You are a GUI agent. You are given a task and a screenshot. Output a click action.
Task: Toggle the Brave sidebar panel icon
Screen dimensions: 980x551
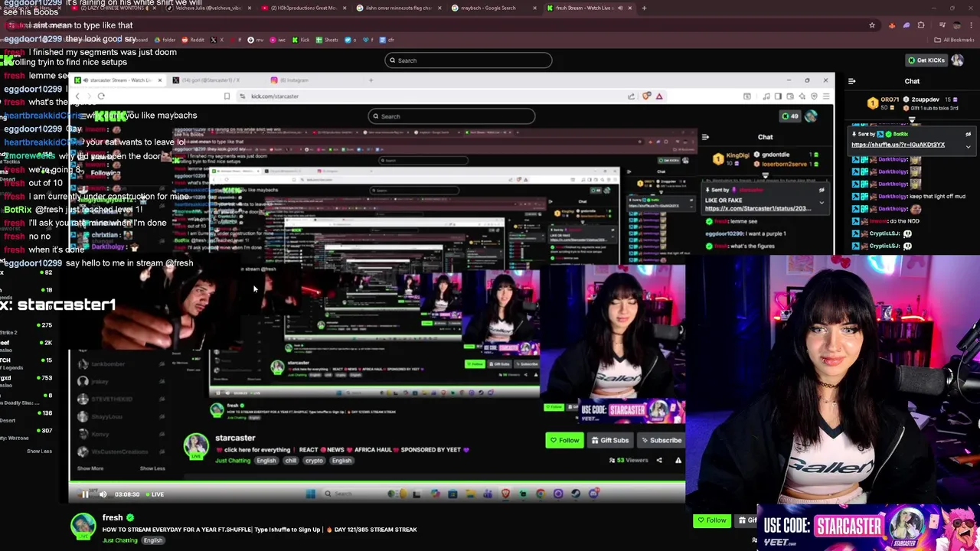tap(778, 96)
